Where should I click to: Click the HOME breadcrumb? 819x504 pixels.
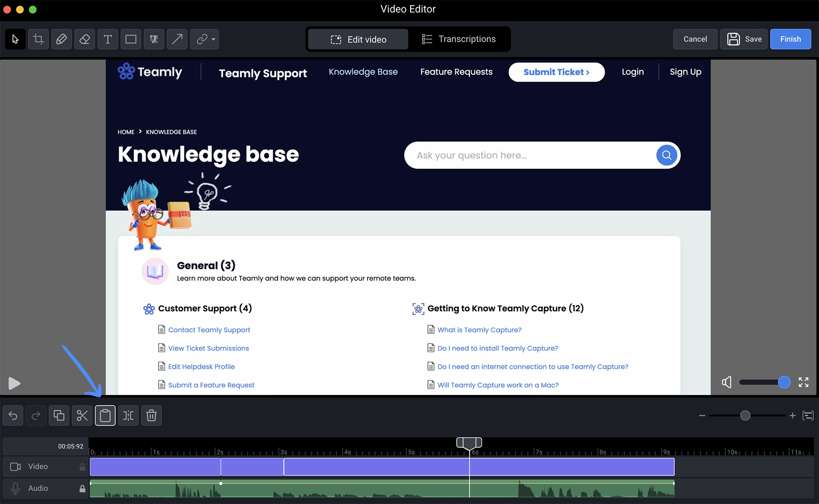click(x=126, y=132)
